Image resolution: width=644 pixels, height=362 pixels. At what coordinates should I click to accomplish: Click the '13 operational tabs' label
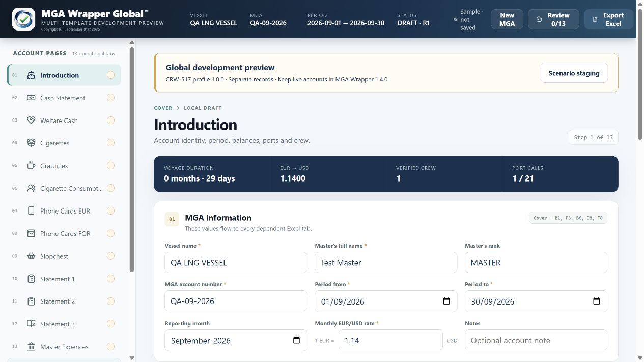pyautogui.click(x=94, y=53)
